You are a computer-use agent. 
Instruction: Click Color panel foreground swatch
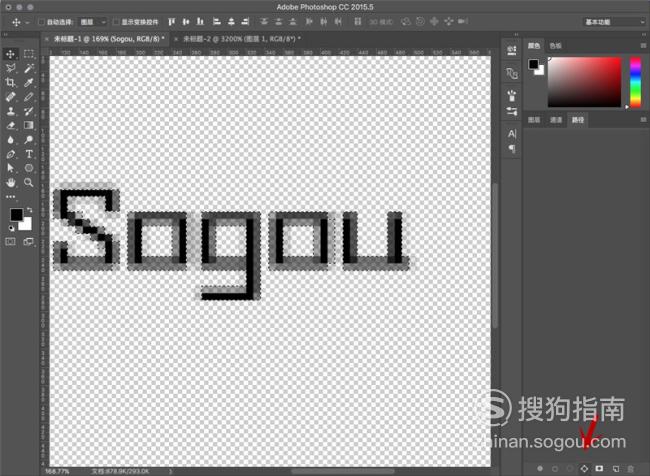click(533, 64)
